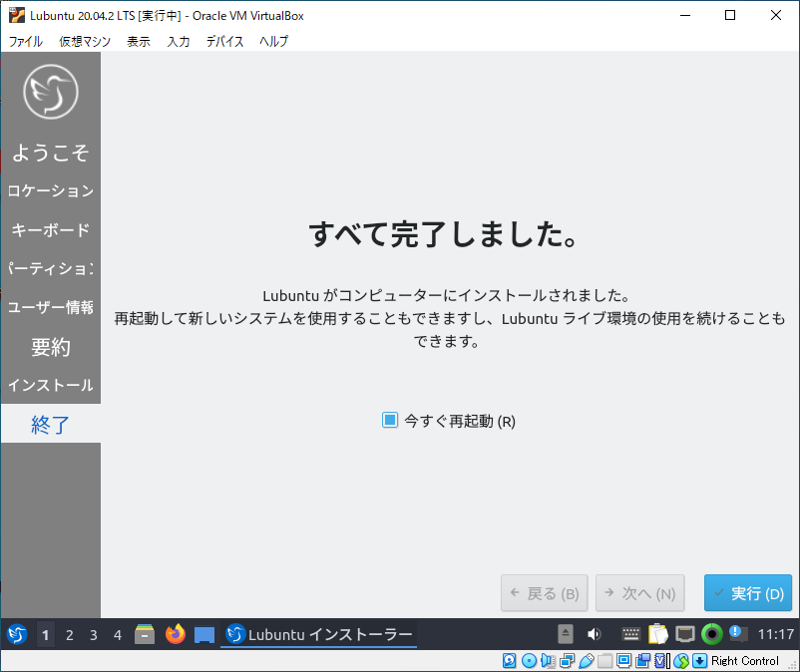Open the 入力 menu
This screenshot has height=672, width=800.
[179, 41]
